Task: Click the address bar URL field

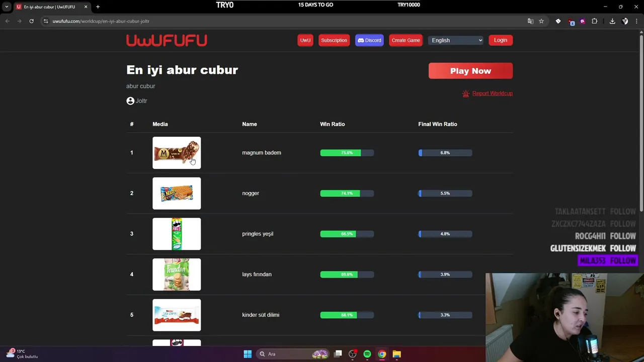Action: [x=282, y=21]
